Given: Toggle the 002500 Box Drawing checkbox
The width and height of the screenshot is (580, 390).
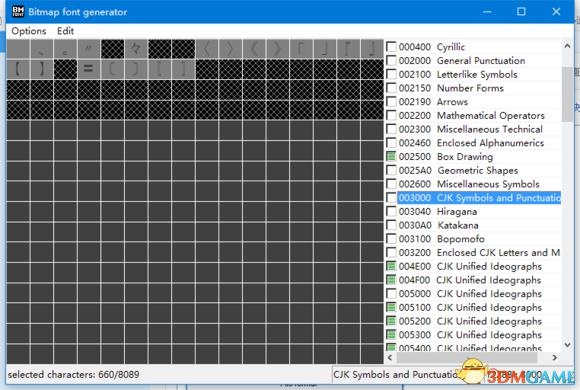Looking at the screenshot, I should tap(391, 157).
